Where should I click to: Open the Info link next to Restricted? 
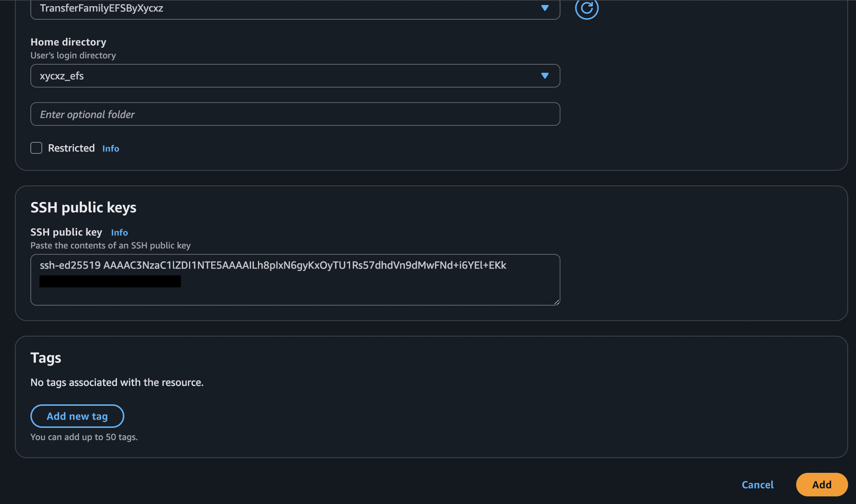click(x=111, y=148)
